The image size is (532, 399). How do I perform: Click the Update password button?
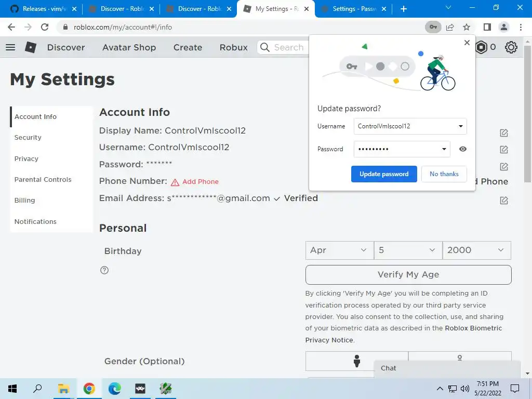point(384,174)
